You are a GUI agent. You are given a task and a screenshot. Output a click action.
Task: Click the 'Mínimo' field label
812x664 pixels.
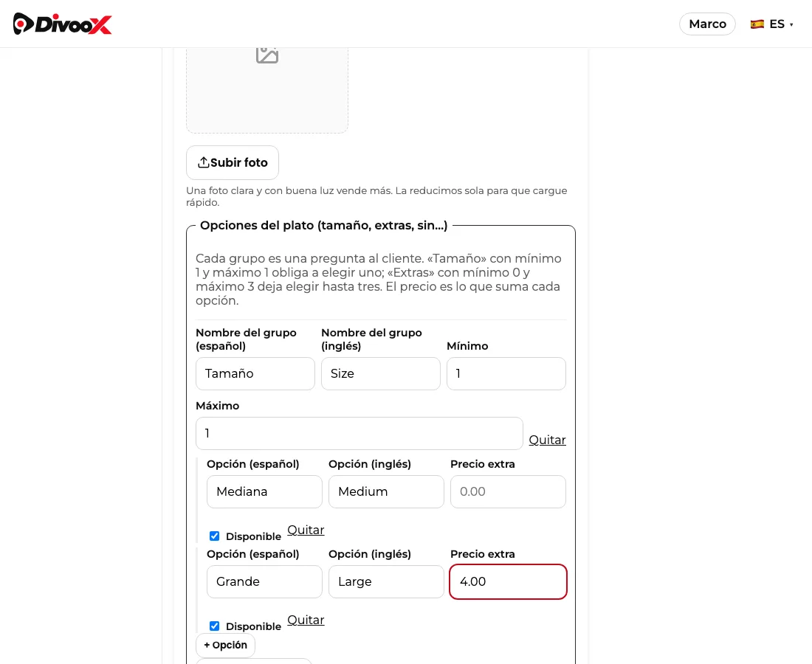point(467,346)
